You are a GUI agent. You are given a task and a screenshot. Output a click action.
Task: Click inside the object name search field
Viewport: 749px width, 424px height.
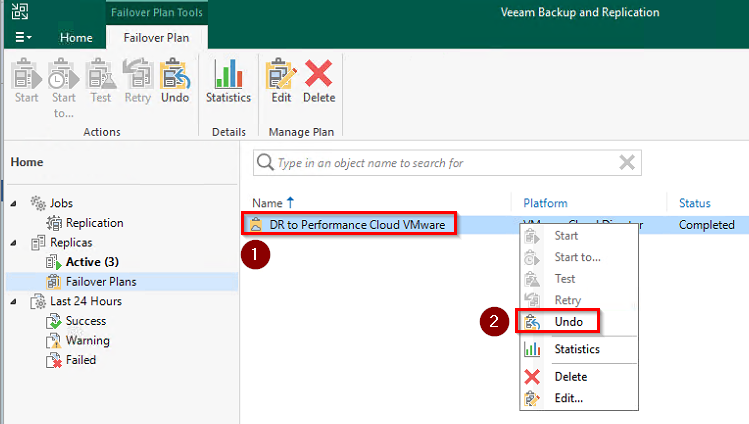coord(447,163)
